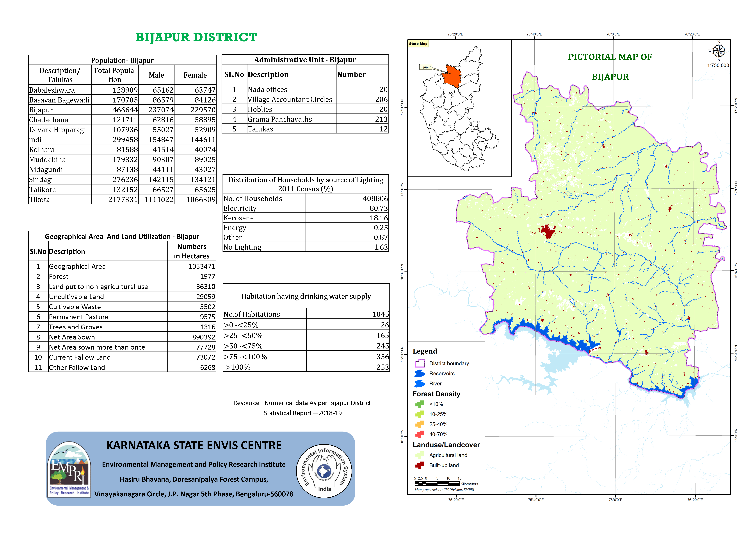Click the Population- Bijapur table header
756x535 pixels.
click(122, 60)
